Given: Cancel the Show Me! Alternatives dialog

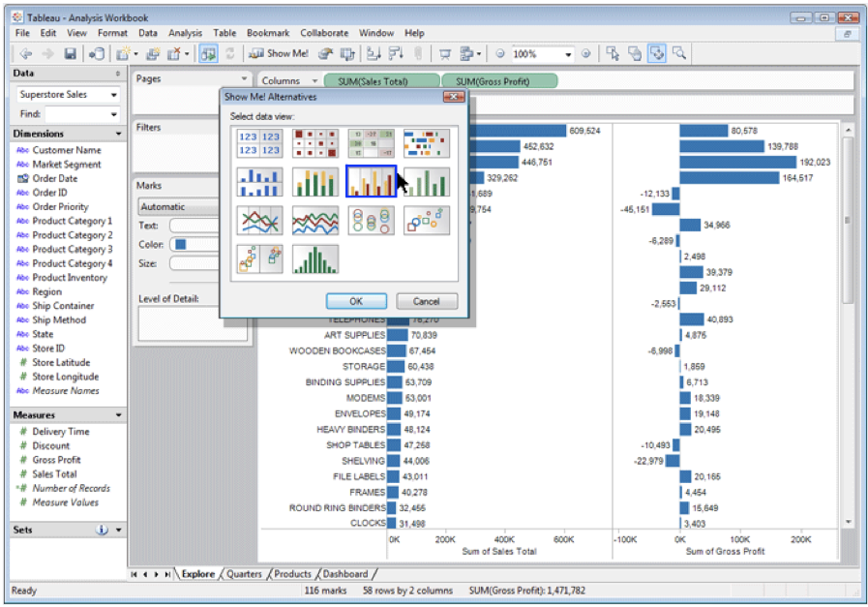Looking at the screenshot, I should point(426,301).
